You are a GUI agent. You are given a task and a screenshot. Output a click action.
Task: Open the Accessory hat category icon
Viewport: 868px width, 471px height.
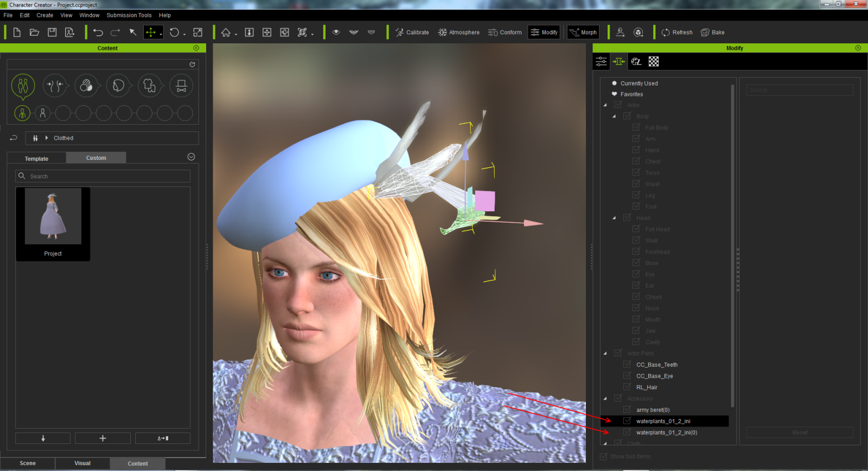click(181, 86)
